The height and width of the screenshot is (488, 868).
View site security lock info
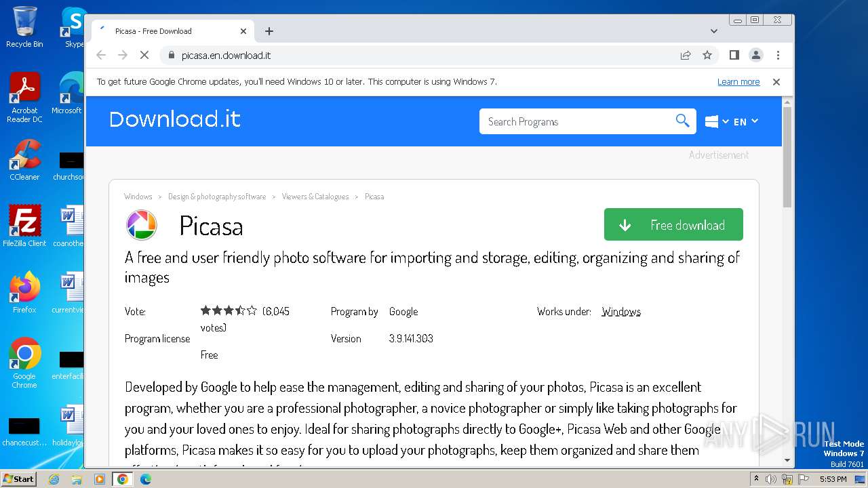point(172,56)
